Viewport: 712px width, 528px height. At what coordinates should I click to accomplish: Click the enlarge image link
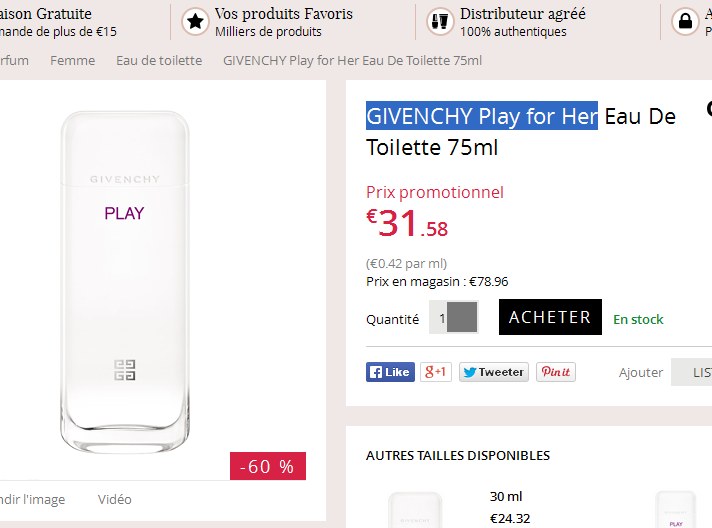[32, 499]
